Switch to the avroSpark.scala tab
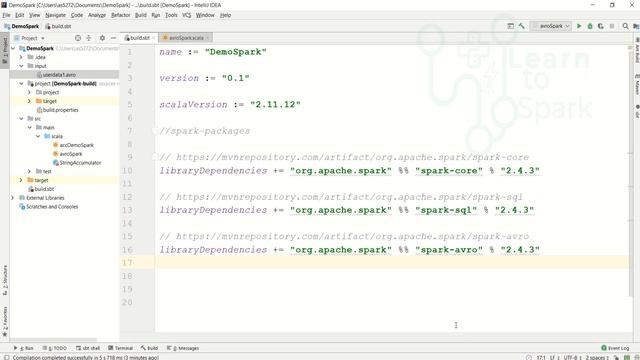This screenshot has width=640, height=360. pos(186,38)
